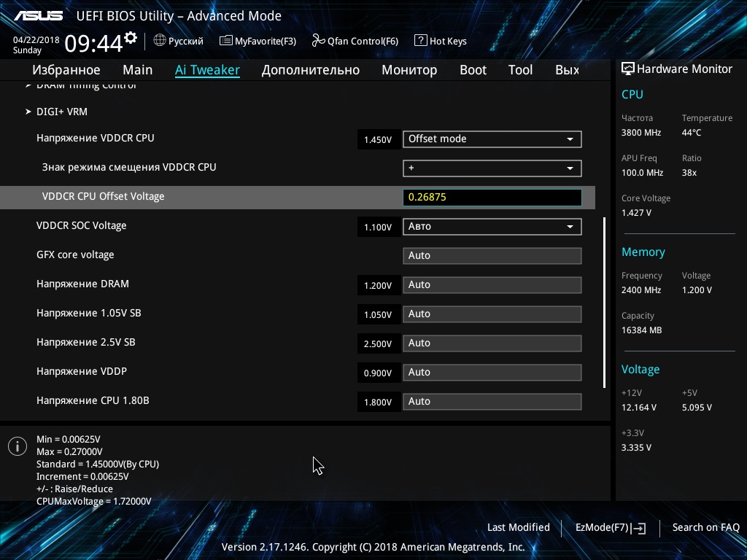The width and height of the screenshot is (747, 560).
Task: Select the GFX core voltage label
Action: pyautogui.click(x=75, y=254)
